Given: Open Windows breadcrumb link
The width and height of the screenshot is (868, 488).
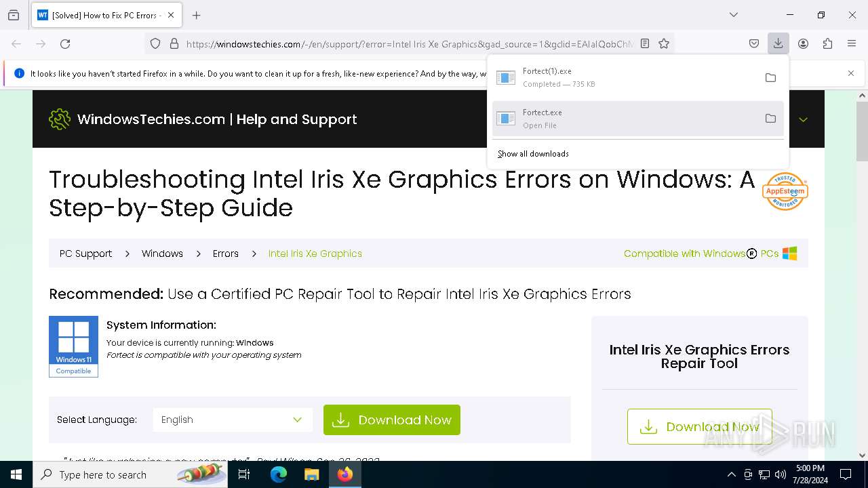Looking at the screenshot, I should (x=162, y=253).
